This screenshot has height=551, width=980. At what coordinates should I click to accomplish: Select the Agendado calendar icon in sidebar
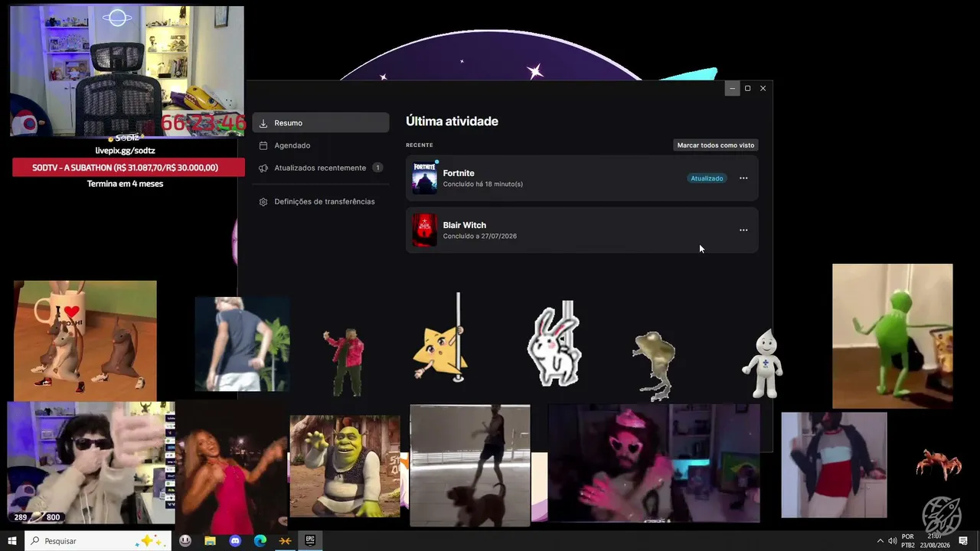(263, 145)
